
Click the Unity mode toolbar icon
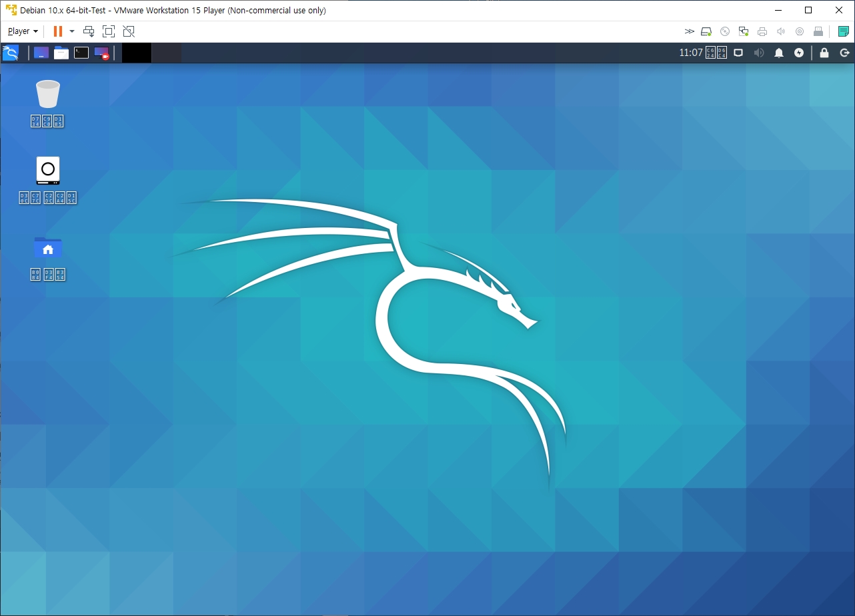click(129, 31)
